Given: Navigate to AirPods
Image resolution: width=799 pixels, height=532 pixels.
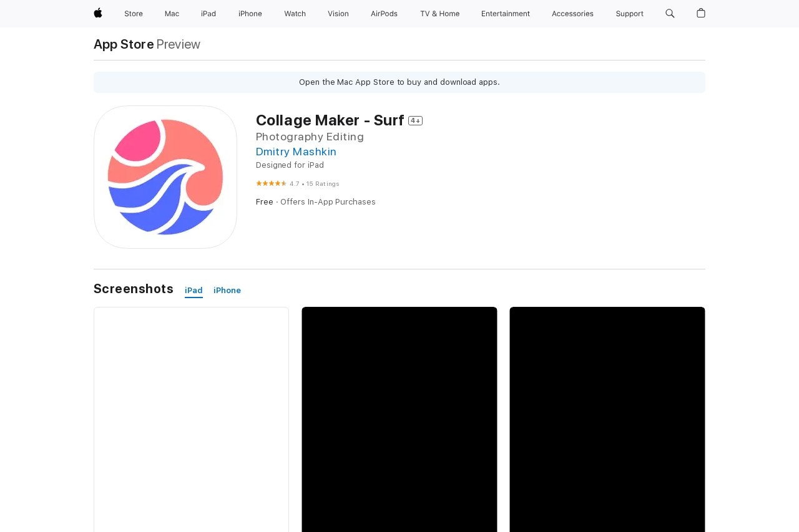Looking at the screenshot, I should click(x=384, y=14).
